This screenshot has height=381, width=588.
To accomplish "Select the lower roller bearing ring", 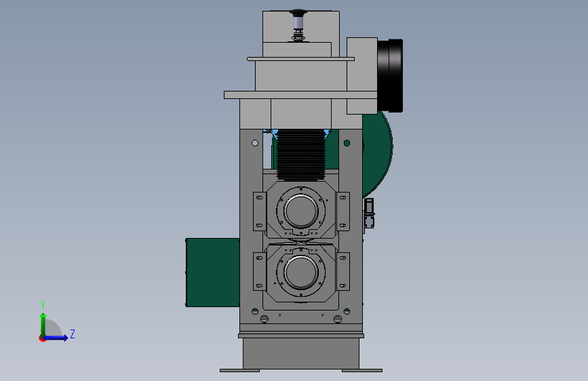I will tap(300, 273).
